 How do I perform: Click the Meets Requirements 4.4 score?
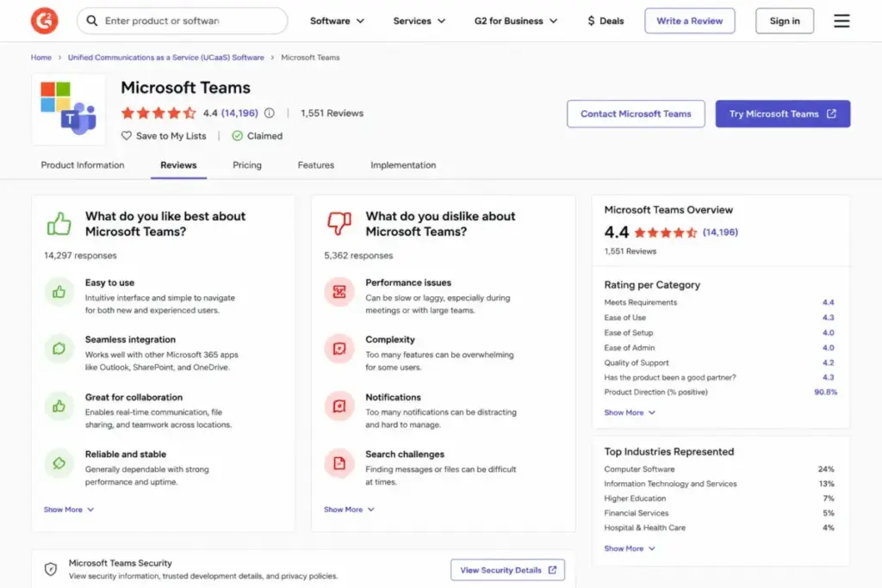point(828,302)
